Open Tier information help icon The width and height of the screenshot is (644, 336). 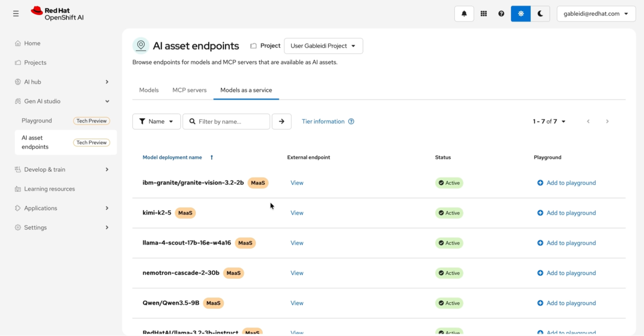pos(351,121)
